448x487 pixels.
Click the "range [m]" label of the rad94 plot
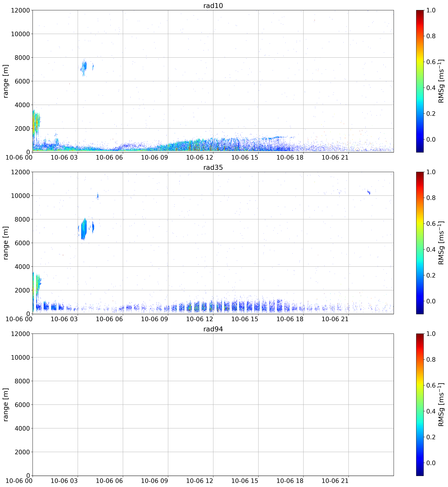click(6, 405)
